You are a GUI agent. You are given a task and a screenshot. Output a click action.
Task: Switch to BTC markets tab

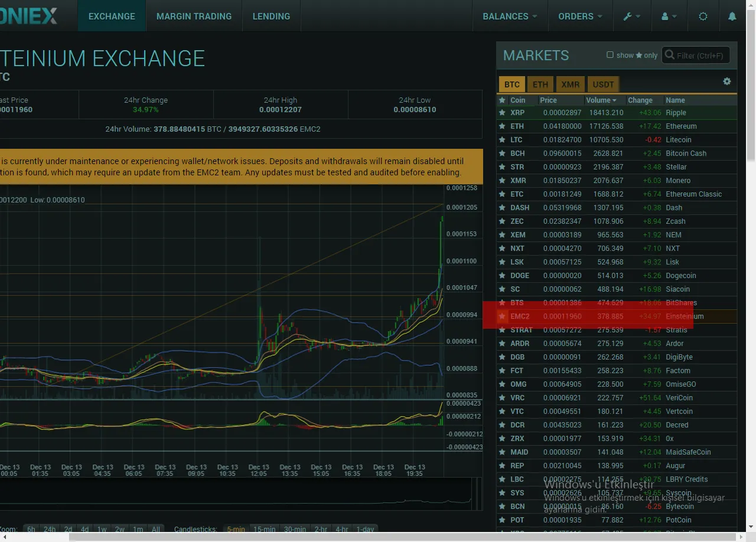click(512, 84)
